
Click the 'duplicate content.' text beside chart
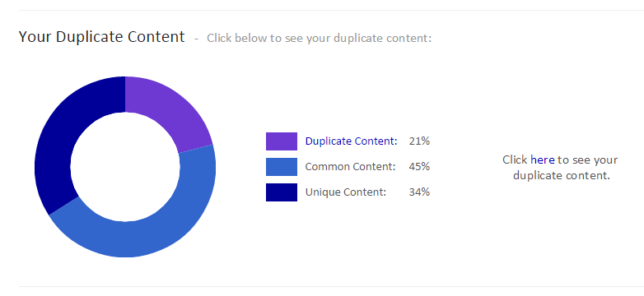562,175
